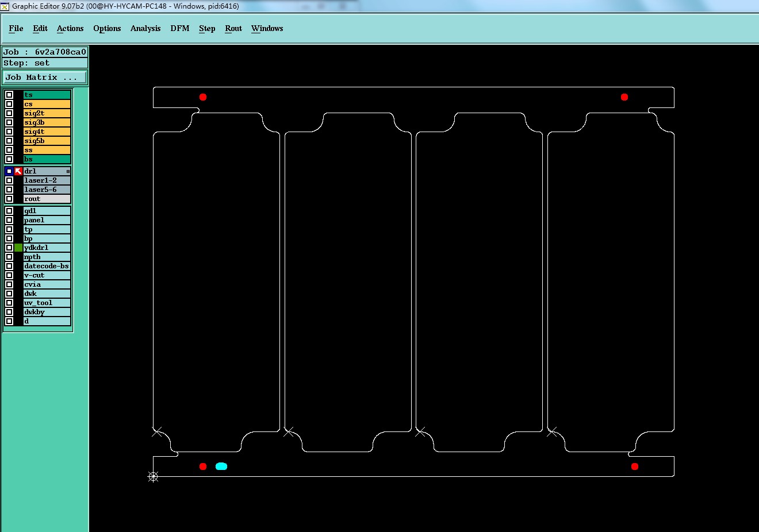Toggle display checkbox for bs layer
Screen dimensions: 759x532
(9, 159)
